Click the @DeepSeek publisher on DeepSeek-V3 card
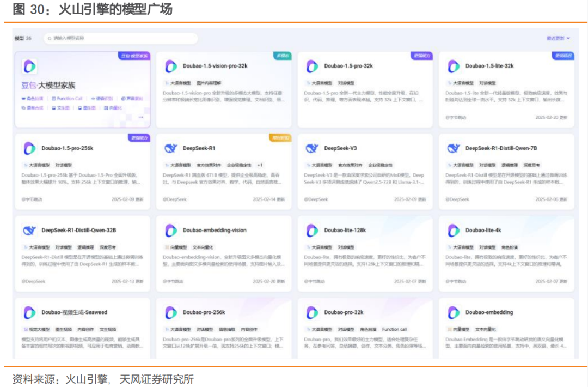This screenshot has height=387, width=588. pos(316,199)
